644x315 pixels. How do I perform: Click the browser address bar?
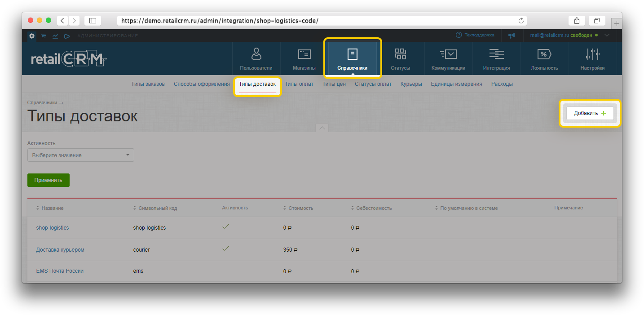pos(321,21)
